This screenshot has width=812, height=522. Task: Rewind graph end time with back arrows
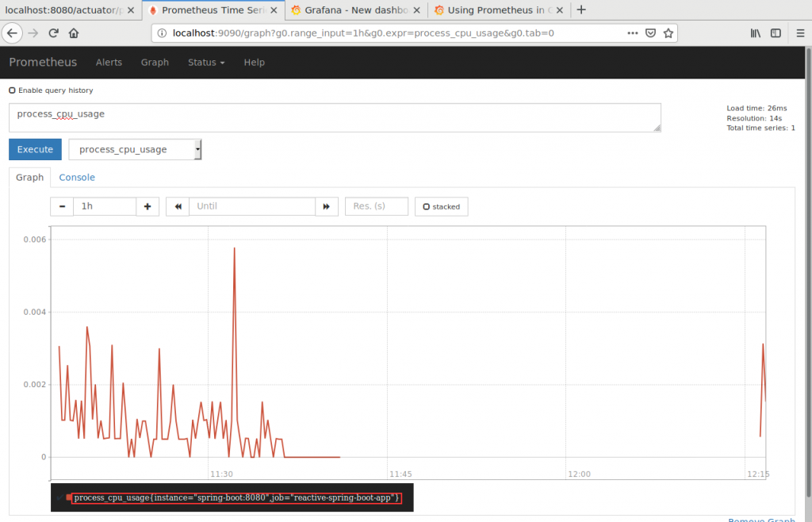tap(178, 206)
